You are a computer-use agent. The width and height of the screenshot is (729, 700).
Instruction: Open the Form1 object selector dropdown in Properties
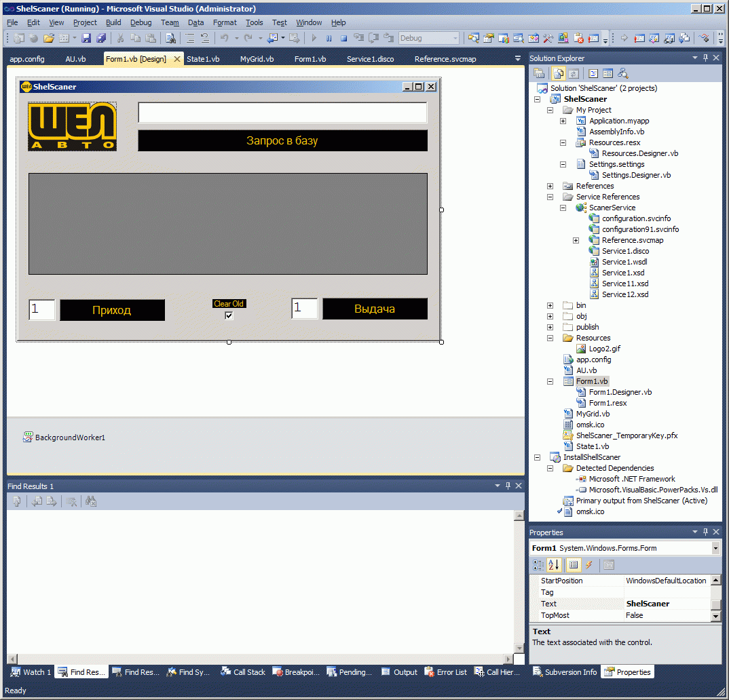click(715, 549)
